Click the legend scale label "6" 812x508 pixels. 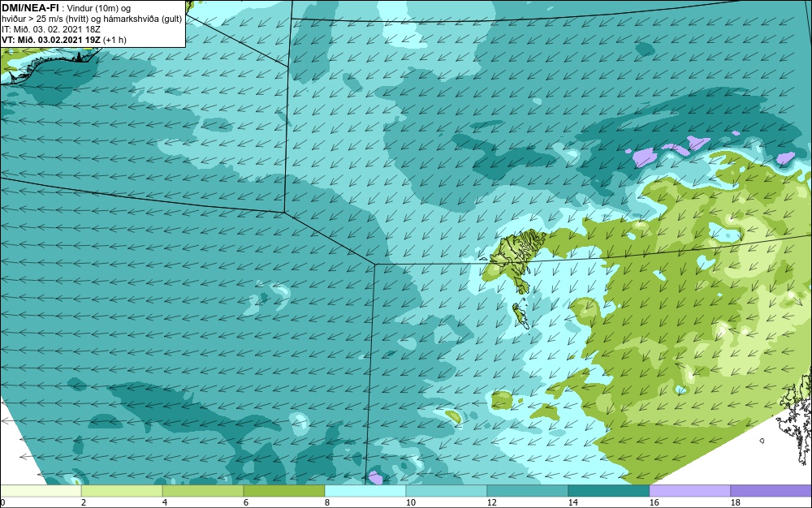[x=245, y=502]
